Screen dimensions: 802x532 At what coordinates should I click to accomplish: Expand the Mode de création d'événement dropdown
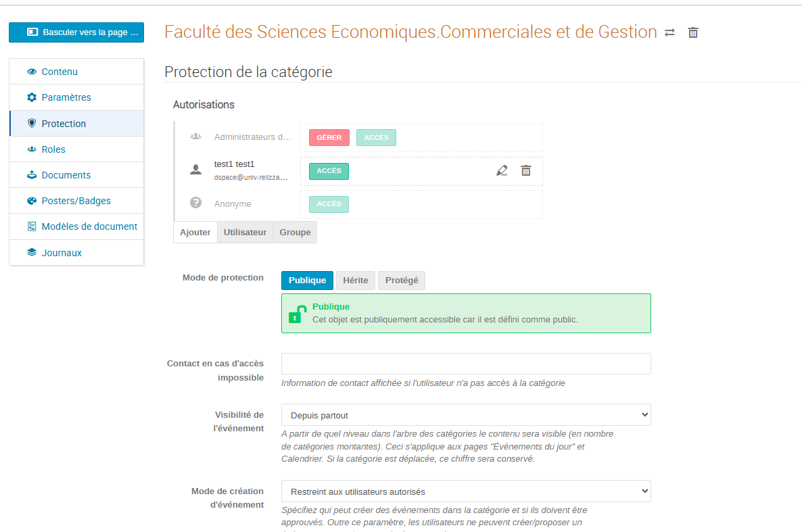(x=466, y=491)
